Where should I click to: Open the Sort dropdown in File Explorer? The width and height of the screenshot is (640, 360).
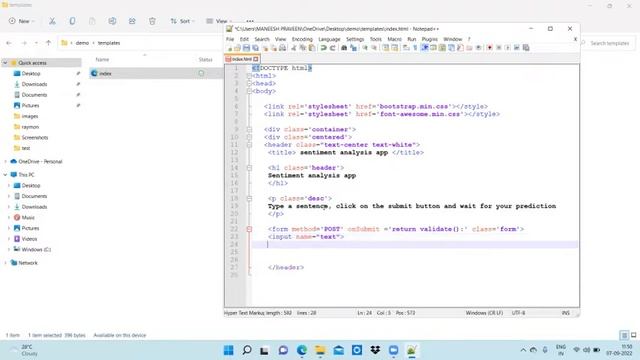(182, 21)
